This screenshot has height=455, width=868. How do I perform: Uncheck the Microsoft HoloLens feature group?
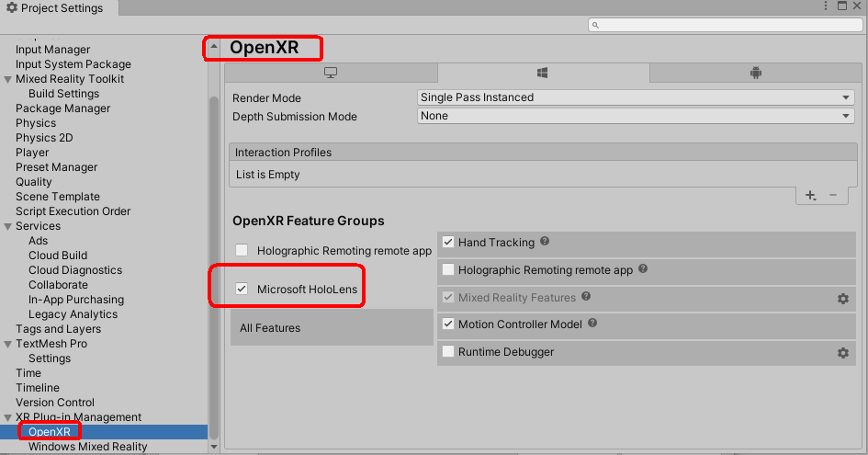pos(242,289)
